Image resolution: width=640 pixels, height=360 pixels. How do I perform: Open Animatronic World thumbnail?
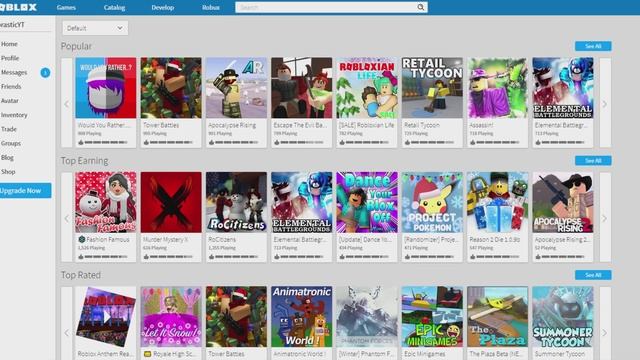click(302, 316)
